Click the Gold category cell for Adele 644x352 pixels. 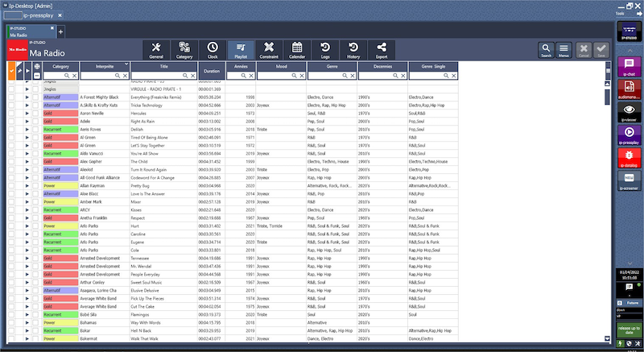point(61,121)
